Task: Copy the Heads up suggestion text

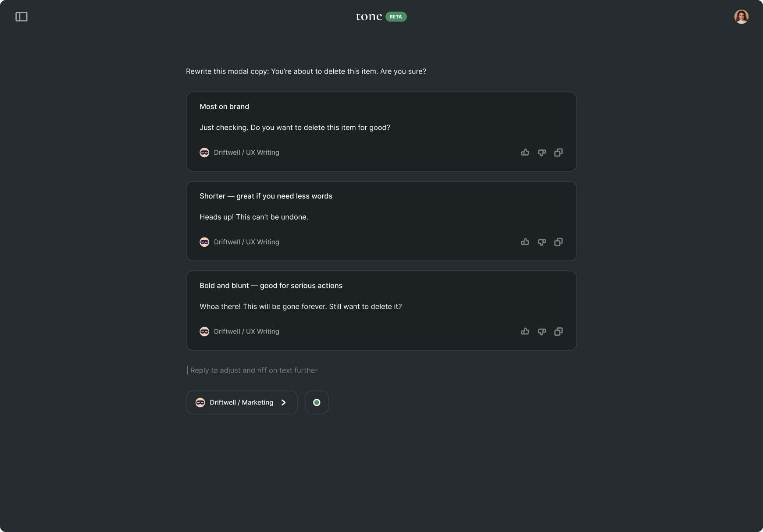Action: [559, 242]
